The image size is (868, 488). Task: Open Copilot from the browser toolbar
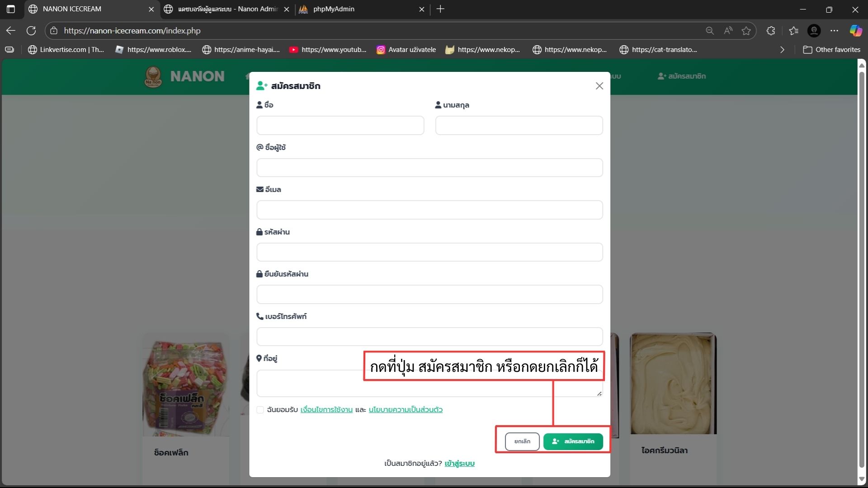pyautogui.click(x=856, y=30)
